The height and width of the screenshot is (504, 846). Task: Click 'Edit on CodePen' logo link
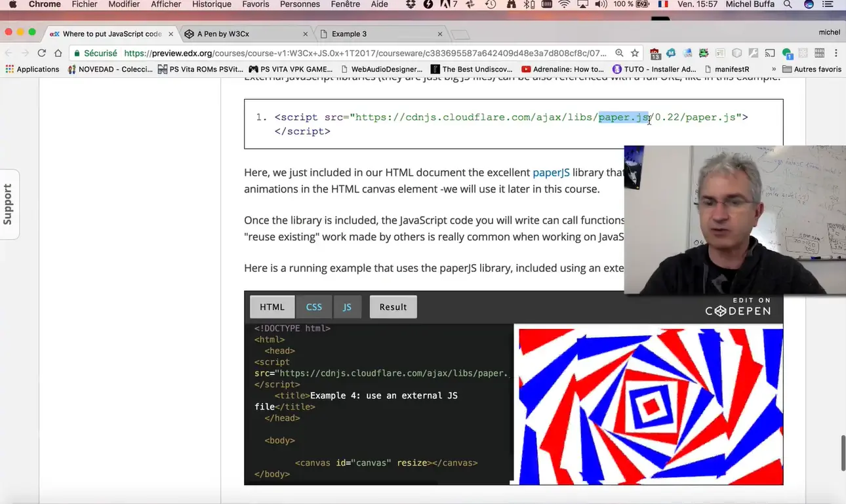click(738, 307)
